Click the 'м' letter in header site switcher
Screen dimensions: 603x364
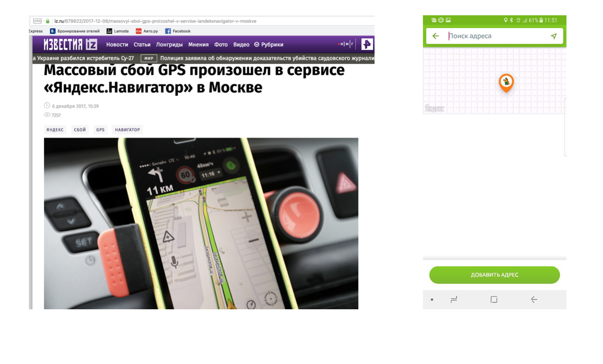(x=347, y=44)
